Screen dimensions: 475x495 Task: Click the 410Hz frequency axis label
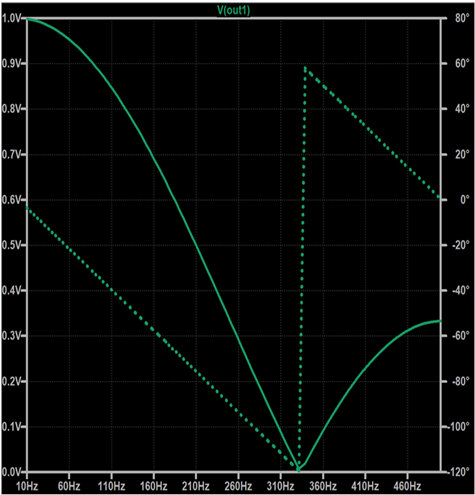point(365,486)
